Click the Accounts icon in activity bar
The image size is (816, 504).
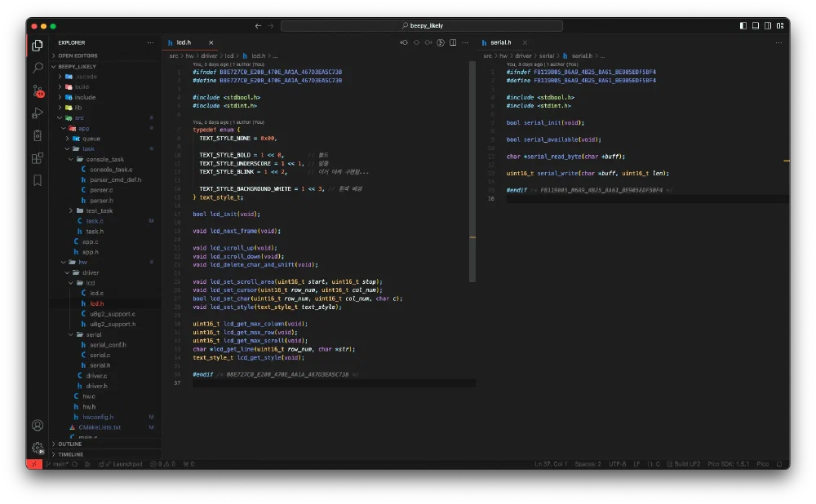point(38,425)
